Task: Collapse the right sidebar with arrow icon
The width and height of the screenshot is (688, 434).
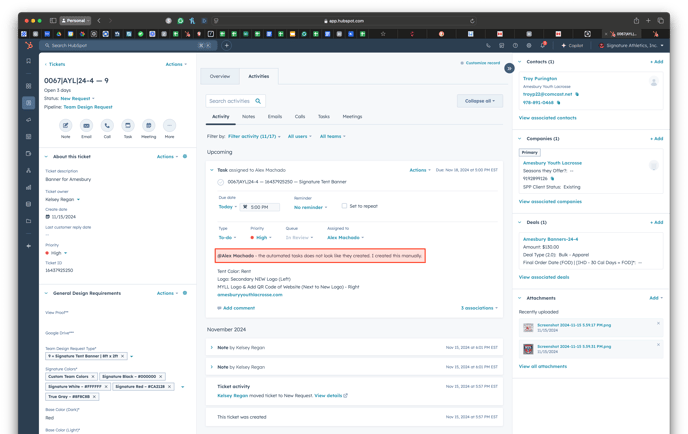Action: [509, 68]
